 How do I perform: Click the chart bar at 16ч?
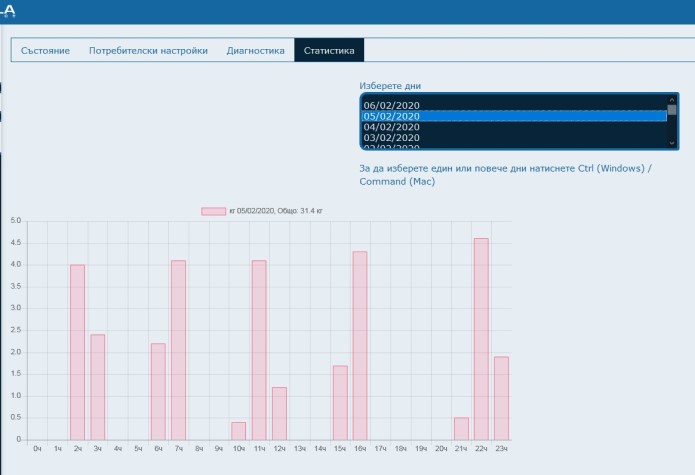tap(360, 345)
